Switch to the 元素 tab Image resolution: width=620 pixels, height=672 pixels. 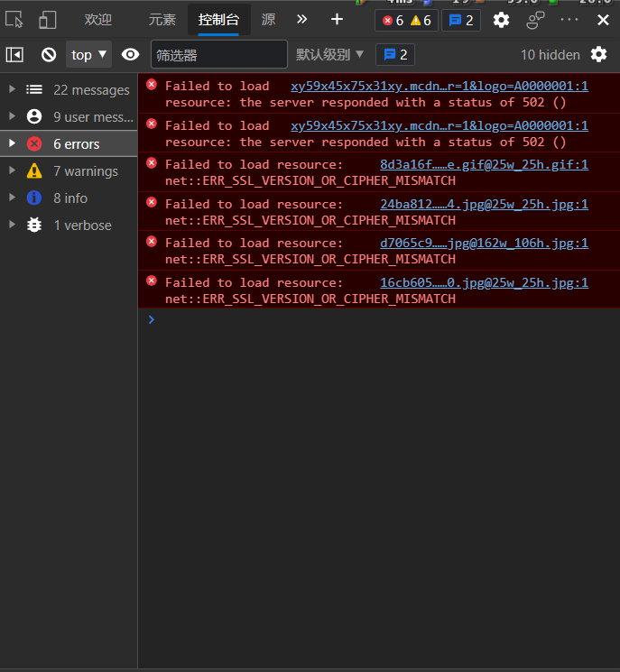162,20
